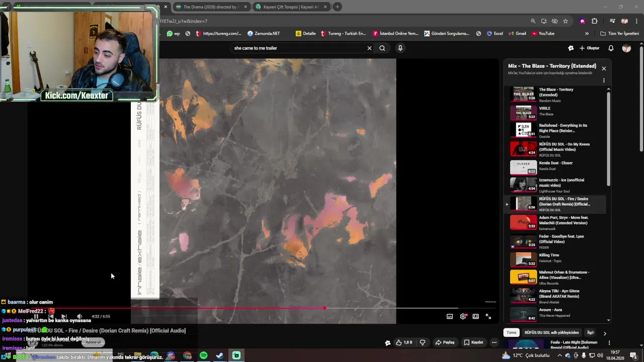Click the Zoom magnifier icon in address bar
Screen dimensions: 644x362
pos(533,21)
